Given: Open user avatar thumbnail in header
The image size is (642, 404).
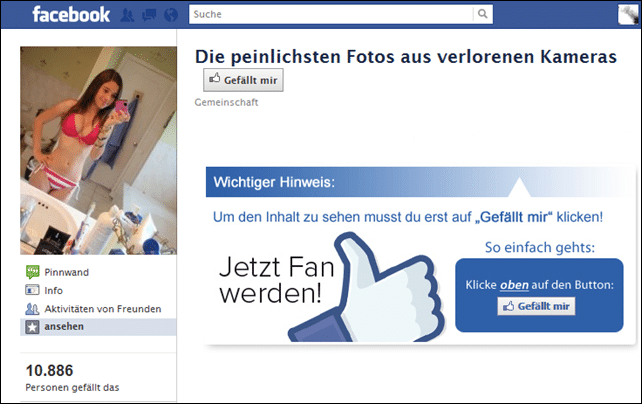Looking at the screenshot, I should click(628, 14).
